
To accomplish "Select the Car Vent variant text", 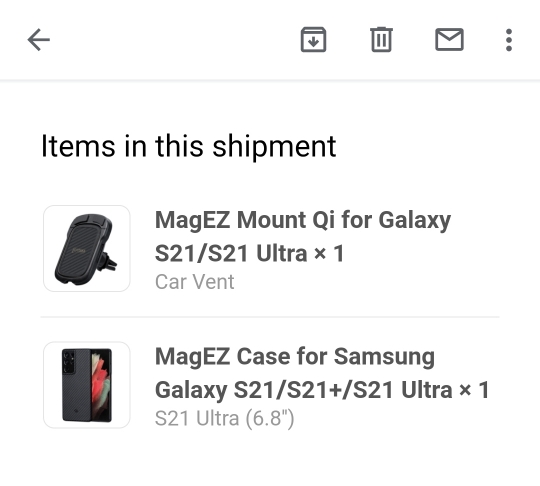I will (195, 282).
